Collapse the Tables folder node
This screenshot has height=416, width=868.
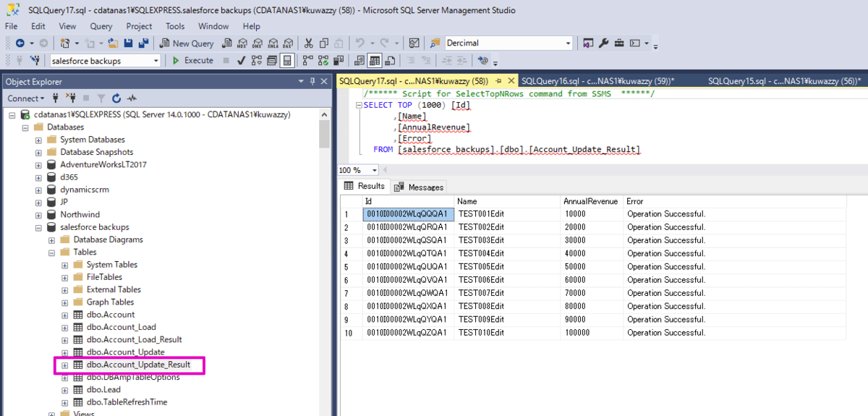[51, 252]
